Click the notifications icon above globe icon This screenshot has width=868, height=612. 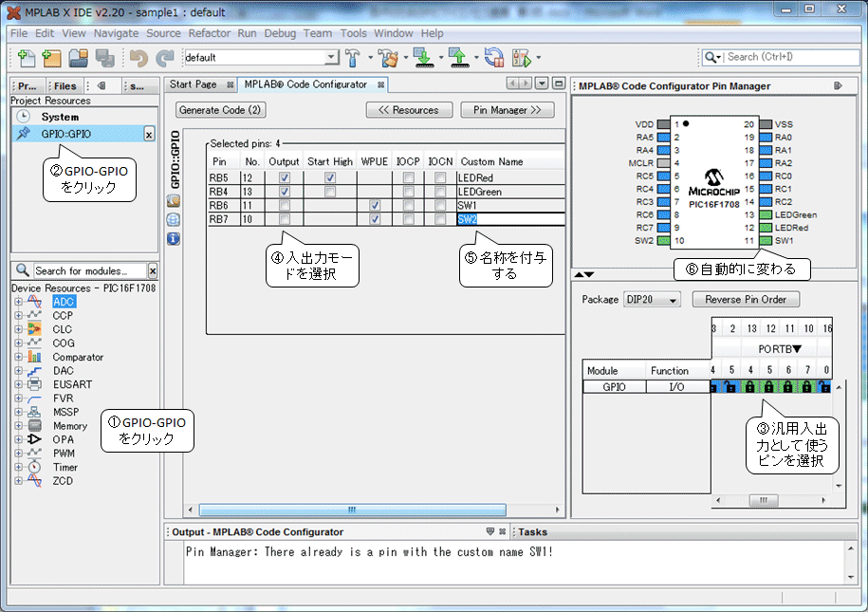pyautogui.click(x=174, y=200)
